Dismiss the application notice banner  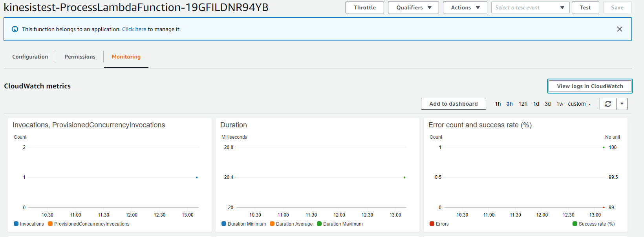pyautogui.click(x=620, y=29)
